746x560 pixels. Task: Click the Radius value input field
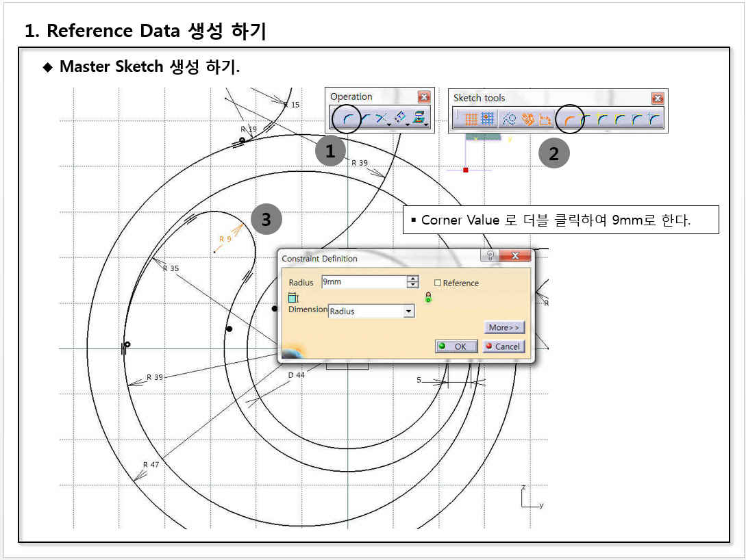pos(363,282)
